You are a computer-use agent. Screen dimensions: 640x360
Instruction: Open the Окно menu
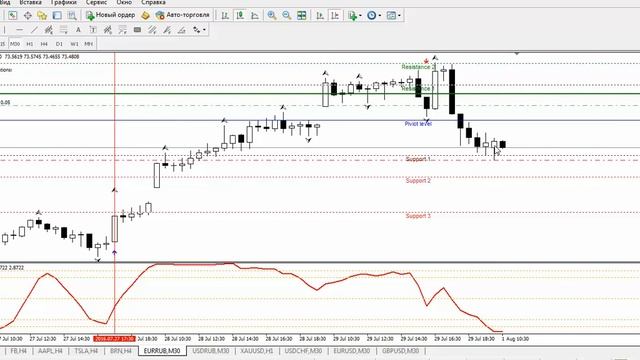(124, 2)
